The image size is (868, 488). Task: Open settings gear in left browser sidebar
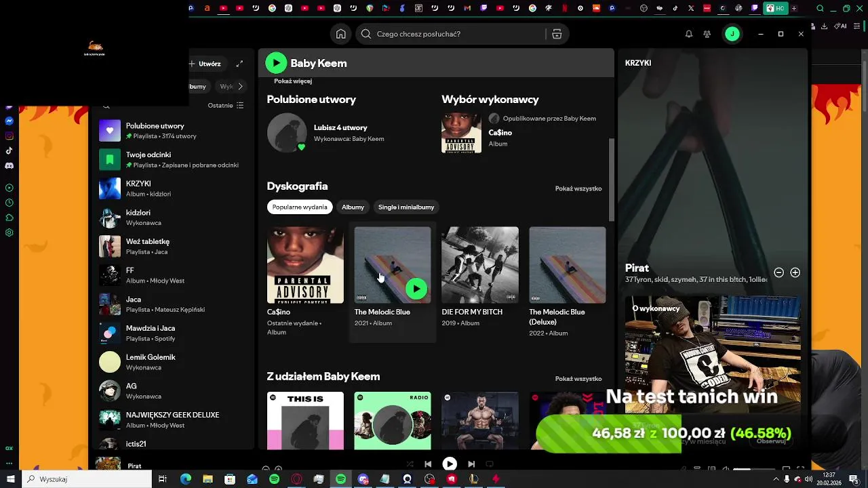click(x=9, y=232)
